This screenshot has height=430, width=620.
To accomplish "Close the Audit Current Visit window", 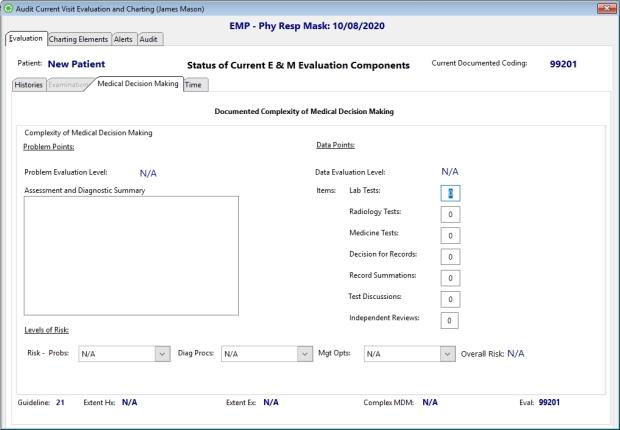I will tap(606, 8).
